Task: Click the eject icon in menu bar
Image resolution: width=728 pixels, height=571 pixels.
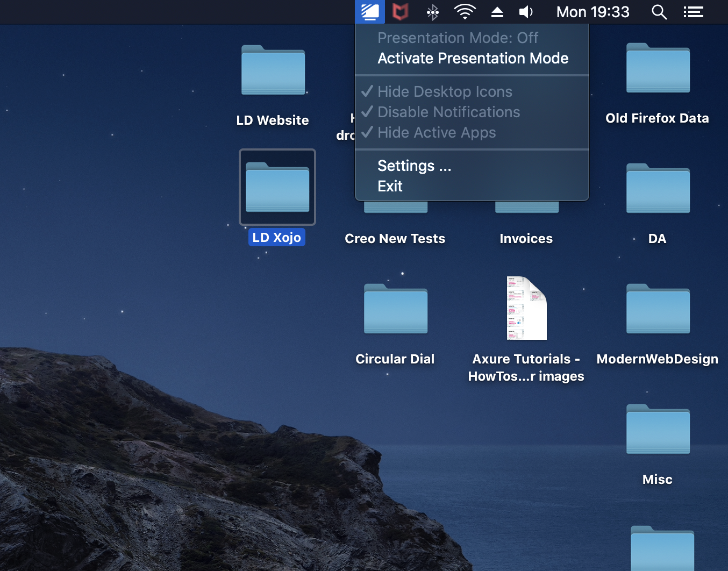Action: tap(497, 12)
